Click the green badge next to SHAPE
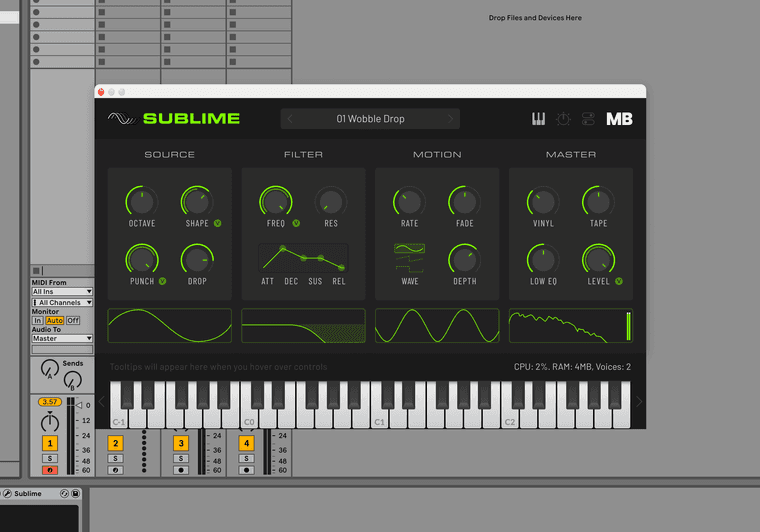Screen dimensions: 760x532 217,223
